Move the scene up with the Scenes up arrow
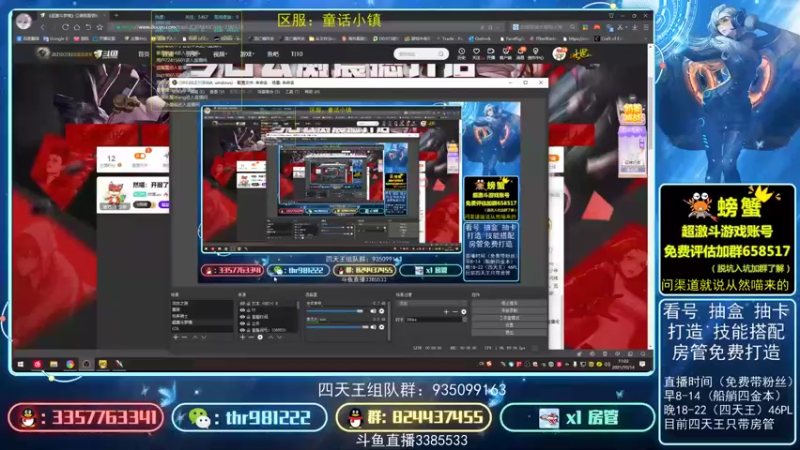Image resolution: width=800 pixels, height=450 pixels. [x=194, y=337]
